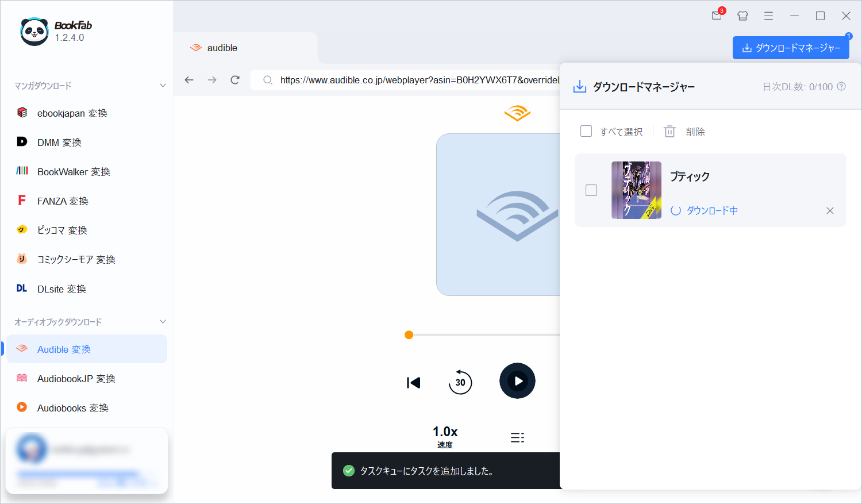Open Audiobooks 変換 service

tap(86, 408)
